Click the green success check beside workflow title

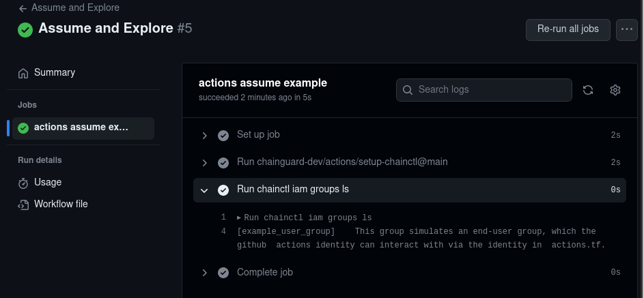click(x=25, y=29)
